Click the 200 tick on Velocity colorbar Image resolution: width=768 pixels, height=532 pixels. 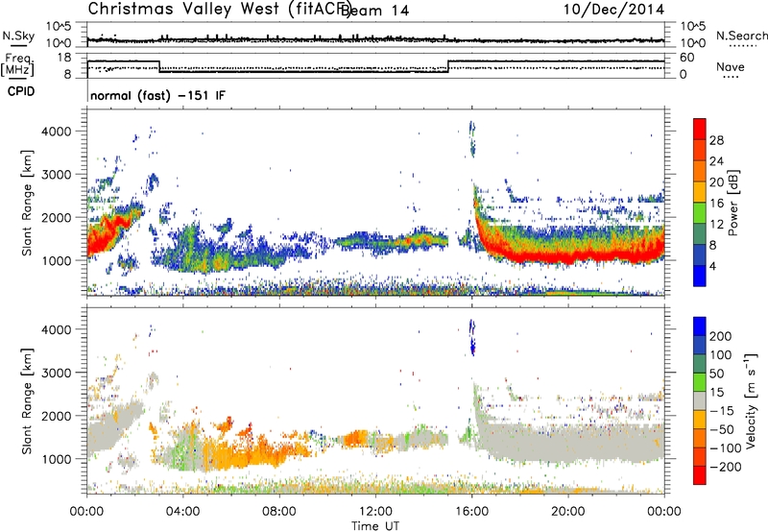pos(721,336)
